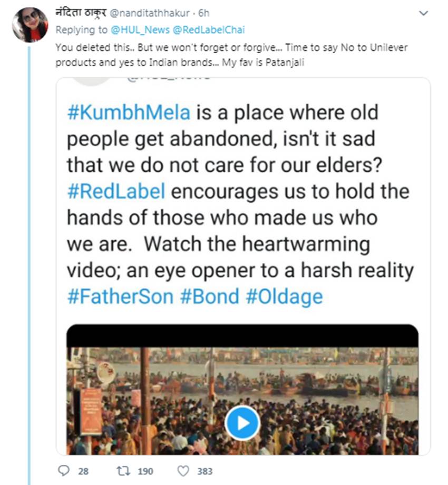The height and width of the screenshot is (485, 448).
Task: Retweet this post using the retweet icon
Action: point(124,471)
